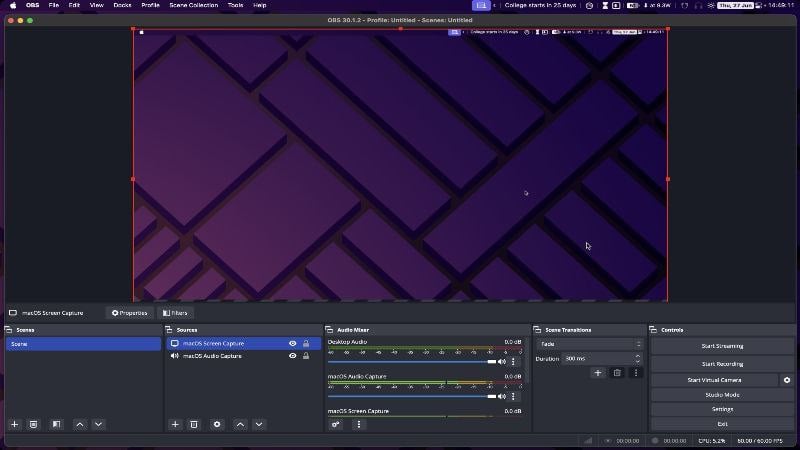The width and height of the screenshot is (800, 450).
Task: Adjust Desktop Audio volume slider
Action: click(x=412, y=362)
